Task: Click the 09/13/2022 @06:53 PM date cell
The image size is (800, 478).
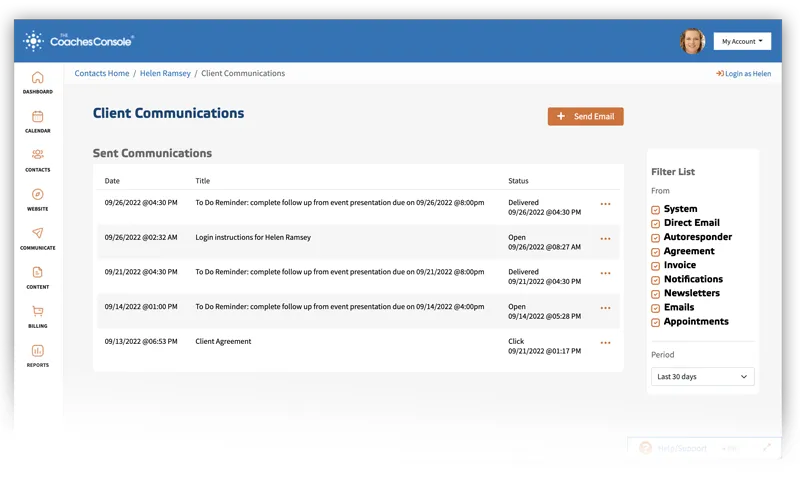Action: click(x=141, y=341)
